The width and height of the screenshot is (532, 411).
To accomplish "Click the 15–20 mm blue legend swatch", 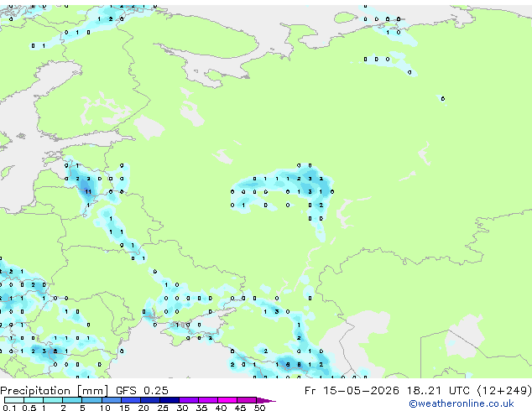I will click(131, 400).
